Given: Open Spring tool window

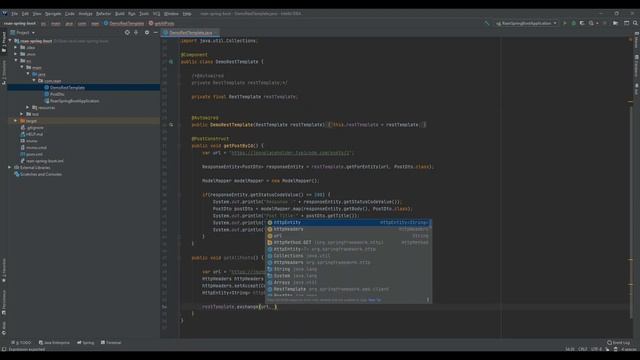Looking at the screenshot, I should pos(86,342).
